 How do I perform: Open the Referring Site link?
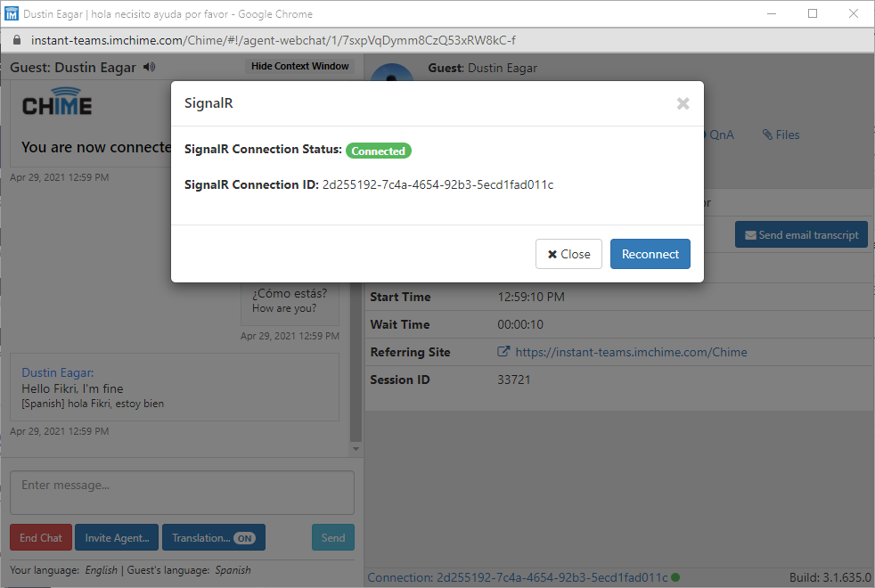631,352
